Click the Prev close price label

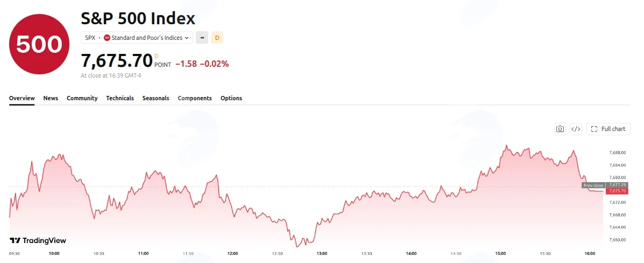click(x=593, y=185)
